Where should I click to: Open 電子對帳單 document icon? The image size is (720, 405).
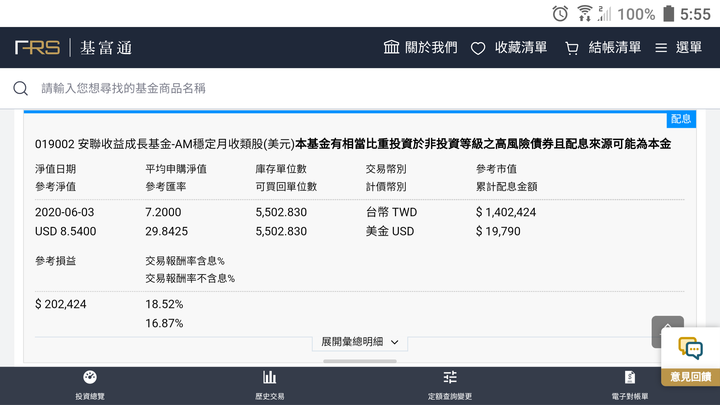[x=630, y=377]
